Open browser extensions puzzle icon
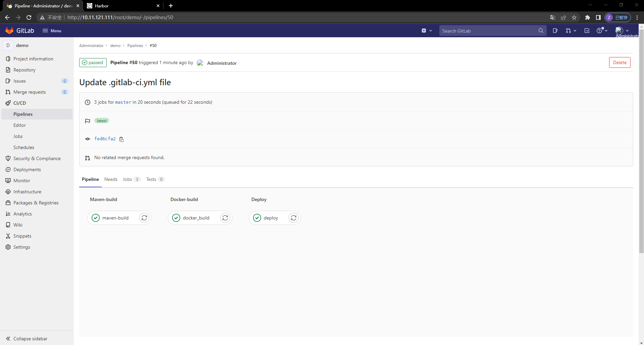This screenshot has width=644, height=345. [587, 17]
